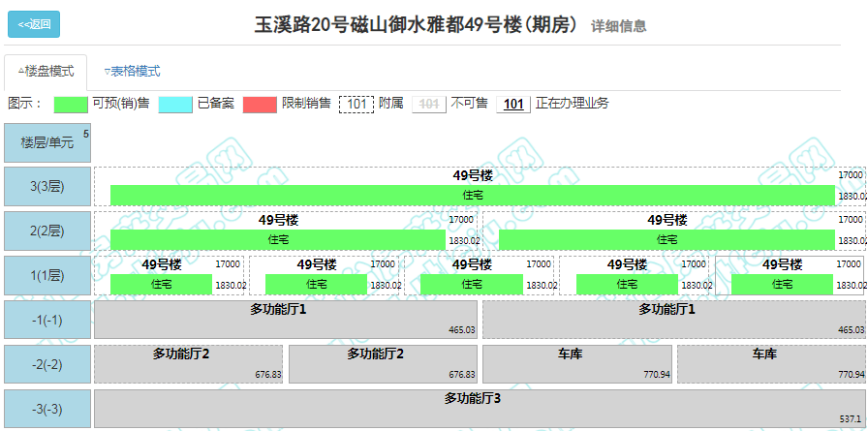Select the 楼层/单元 header cell
This screenshot has height=431, width=868.
point(47,142)
